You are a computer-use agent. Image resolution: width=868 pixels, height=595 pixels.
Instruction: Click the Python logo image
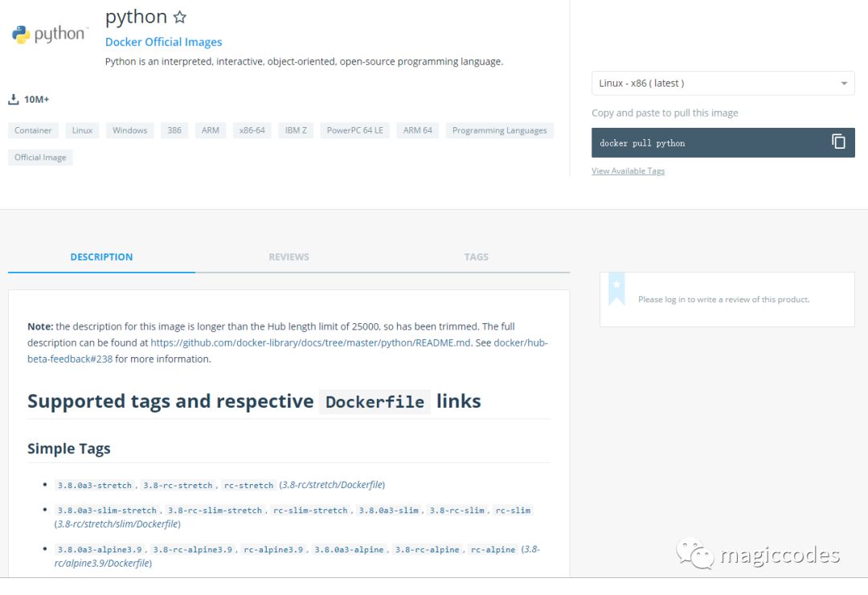pos(50,35)
